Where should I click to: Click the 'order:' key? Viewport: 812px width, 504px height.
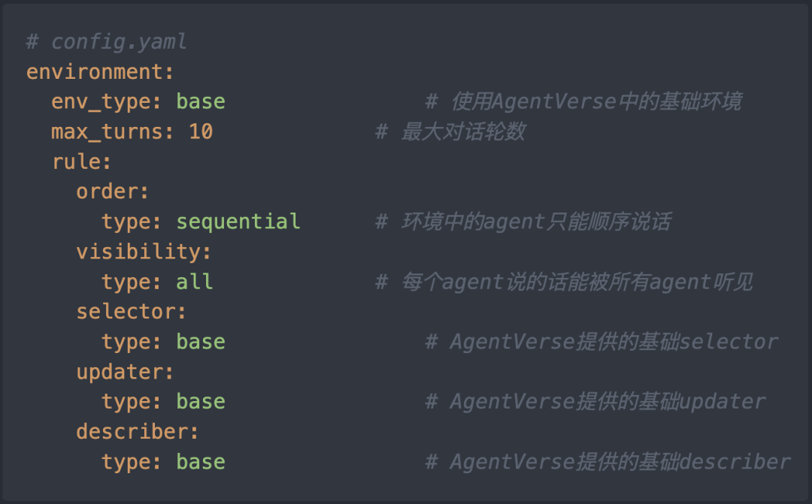tap(112, 192)
